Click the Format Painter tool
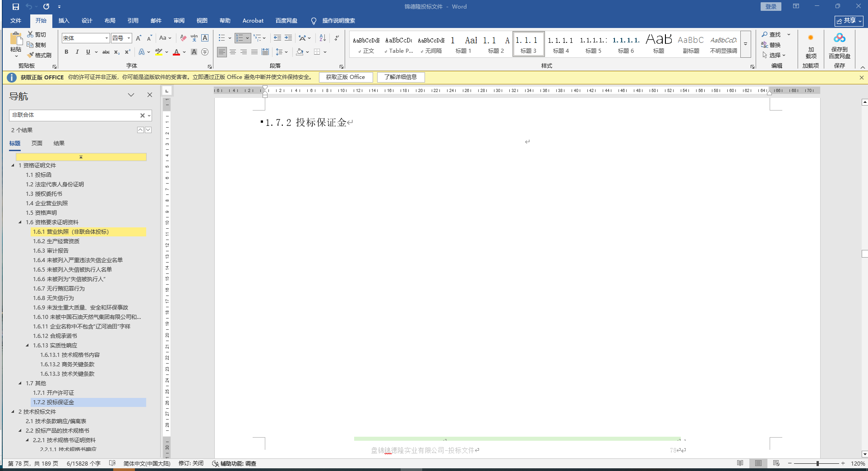 39,55
